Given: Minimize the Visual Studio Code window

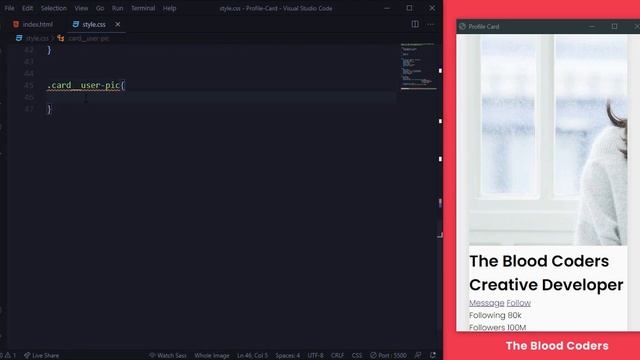Looking at the screenshot, I should 387,8.
